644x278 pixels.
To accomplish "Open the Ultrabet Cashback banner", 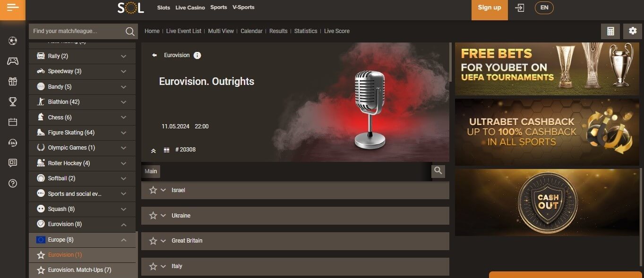I will 547,132.
